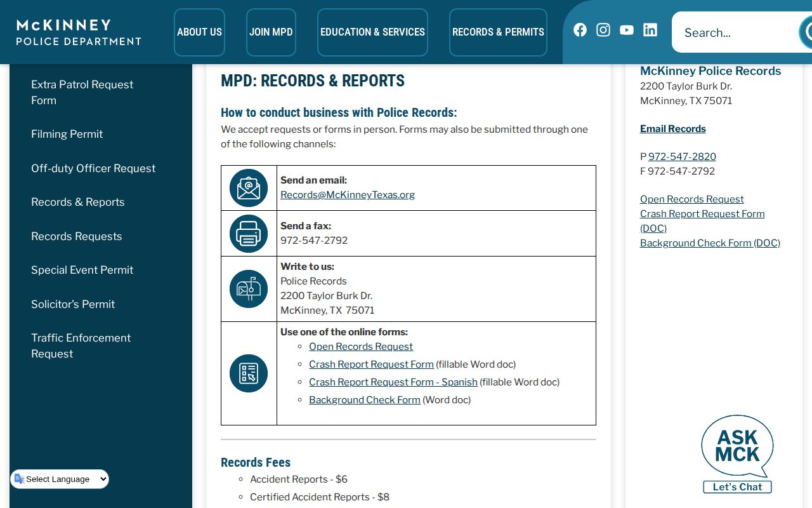
Task: Go to Extra Patrol Request Form
Action: coord(82,92)
